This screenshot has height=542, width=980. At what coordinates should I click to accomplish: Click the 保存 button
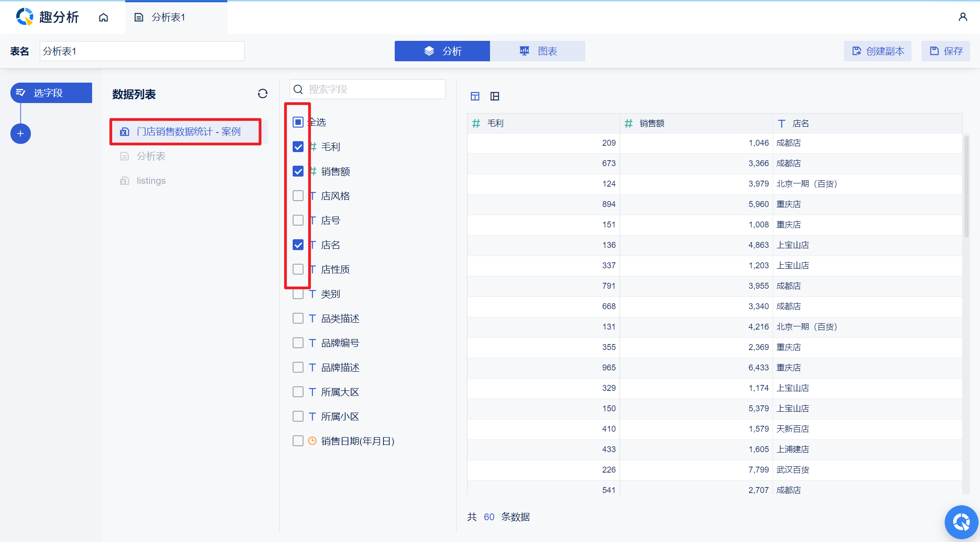(x=946, y=51)
